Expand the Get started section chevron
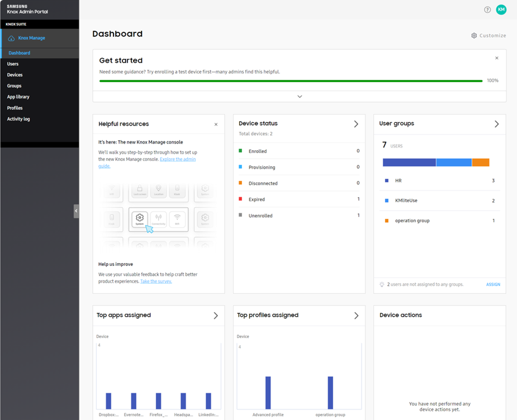The height and width of the screenshot is (420, 517). [x=300, y=97]
